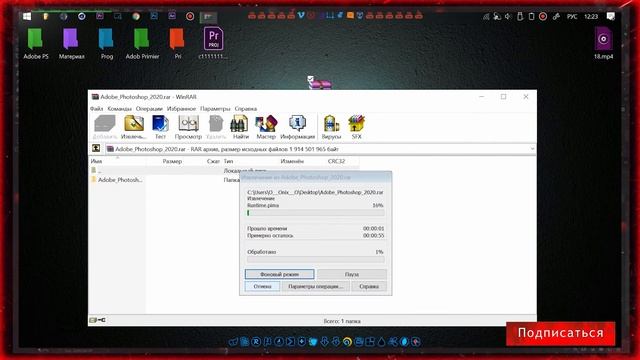Sort list by Размер column header

point(172,161)
